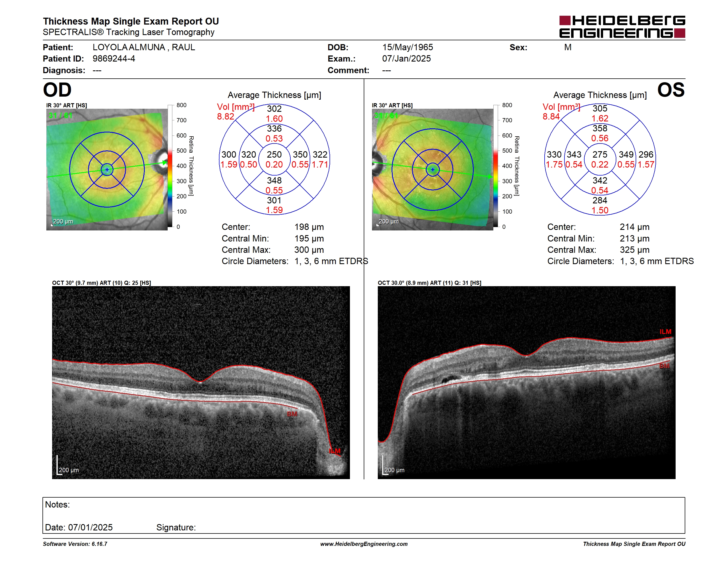Select OS central subfield thickness 275

click(600, 155)
